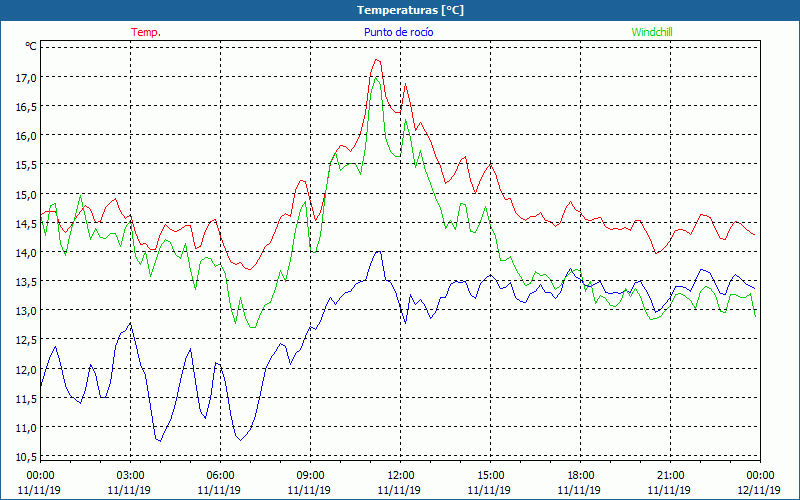800x500 pixels.
Task: Click the 14,5 y-axis value
Action: [x=27, y=224]
